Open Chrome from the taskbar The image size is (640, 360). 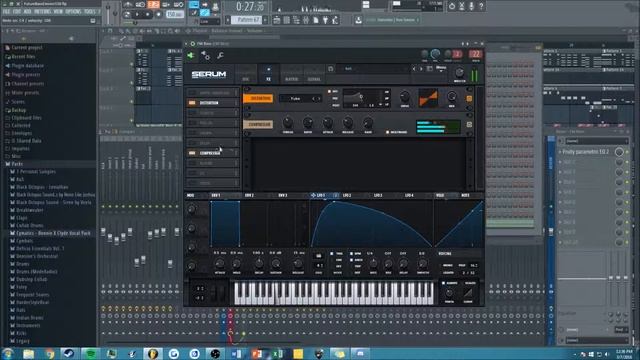[49, 353]
